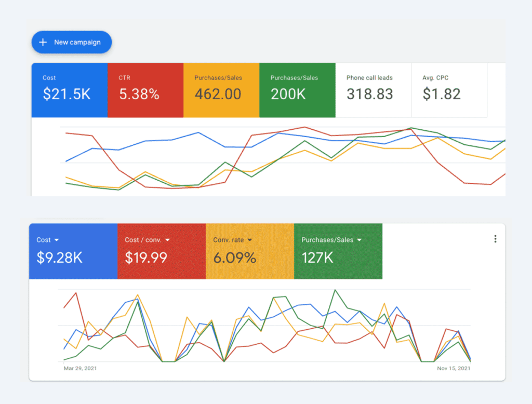This screenshot has height=404, width=532.
Task: Click the 318.83 phone call leads value
Action: click(x=369, y=95)
